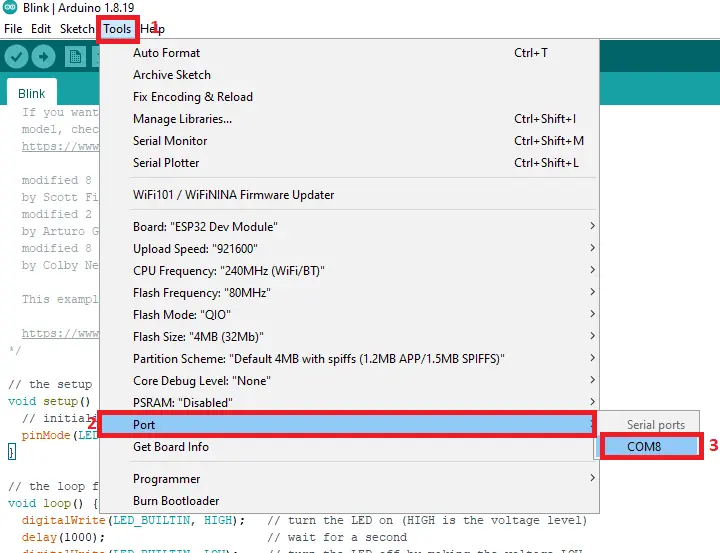Click the Upload arrow toolbar icon
Viewport: 720px width, 553px height.
pos(44,57)
